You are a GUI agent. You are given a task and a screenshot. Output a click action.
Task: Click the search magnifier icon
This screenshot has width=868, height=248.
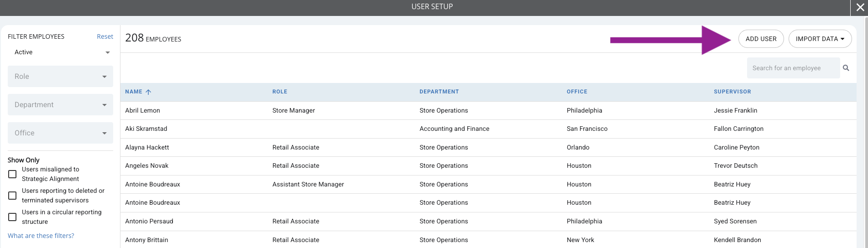[x=846, y=68]
